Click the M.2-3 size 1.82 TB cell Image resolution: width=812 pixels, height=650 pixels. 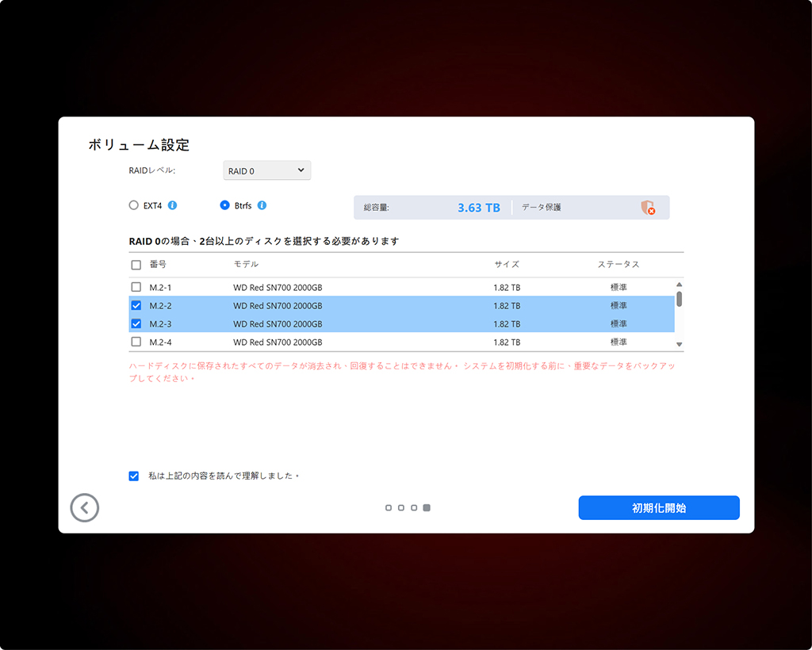[507, 324]
